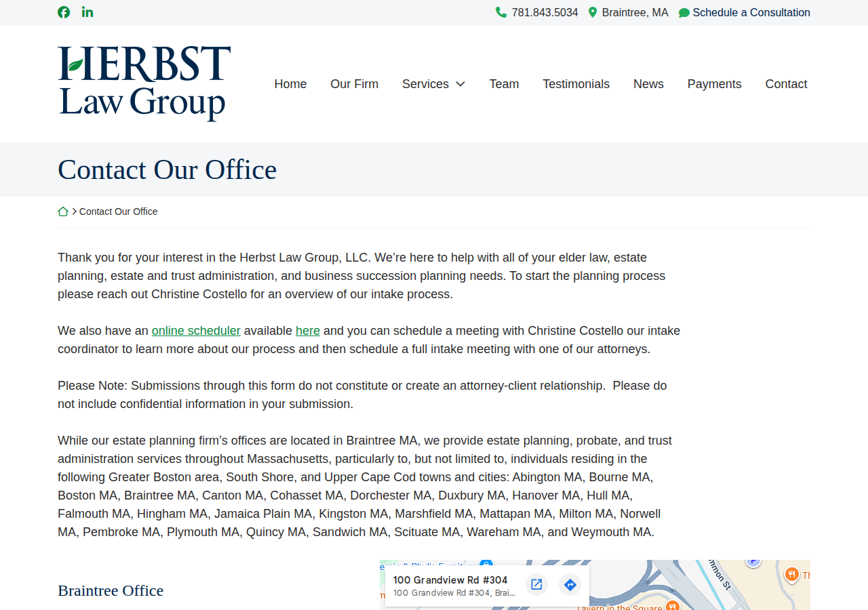Screen dimensions: 868x610
Task: Click the Contact Our Office page heading
Action: (x=167, y=169)
